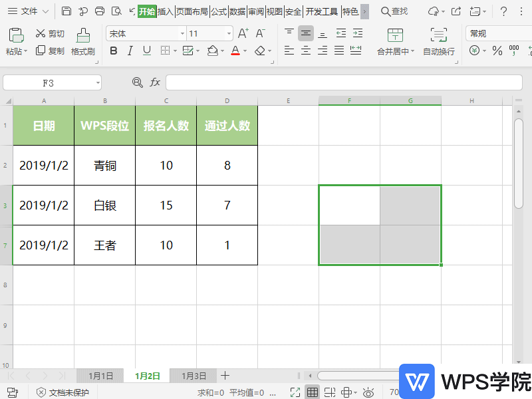The width and height of the screenshot is (532, 399).
Task: Click the Paste clipboard icon
Action: (16, 35)
